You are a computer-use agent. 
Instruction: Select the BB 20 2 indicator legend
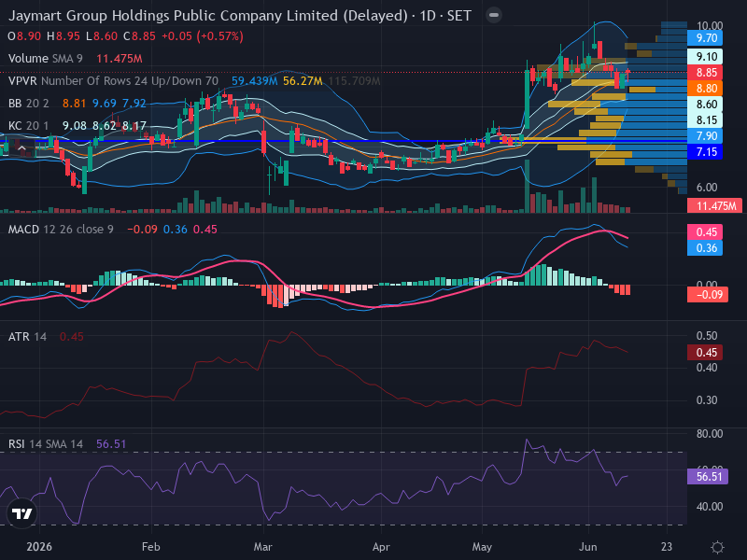click(29, 104)
